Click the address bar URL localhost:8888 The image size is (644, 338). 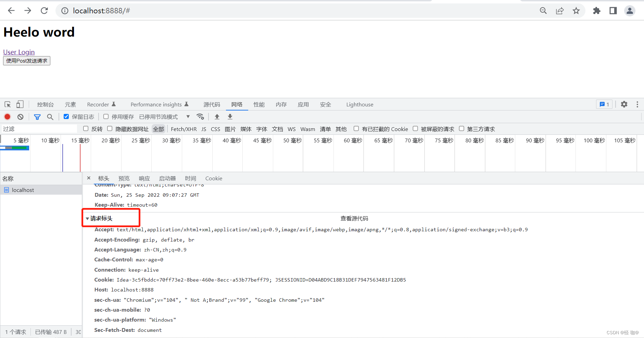[x=102, y=11]
